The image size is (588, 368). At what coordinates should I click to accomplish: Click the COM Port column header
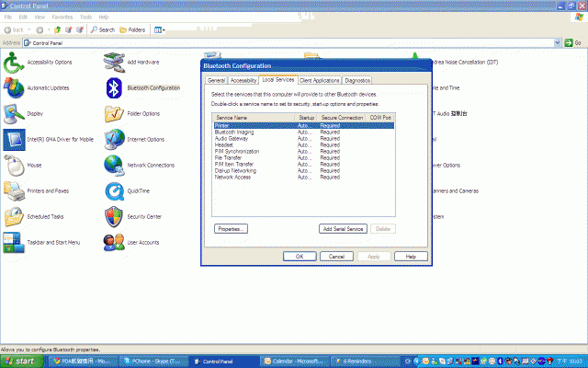[380, 118]
